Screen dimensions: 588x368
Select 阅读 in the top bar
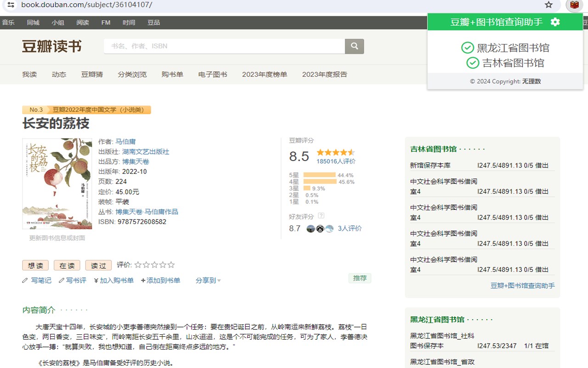click(83, 23)
